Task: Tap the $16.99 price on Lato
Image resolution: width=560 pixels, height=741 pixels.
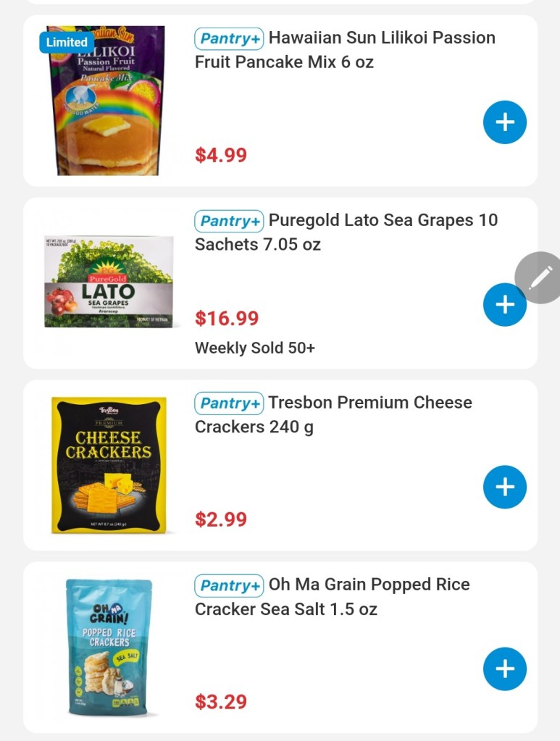Action: [x=227, y=319]
